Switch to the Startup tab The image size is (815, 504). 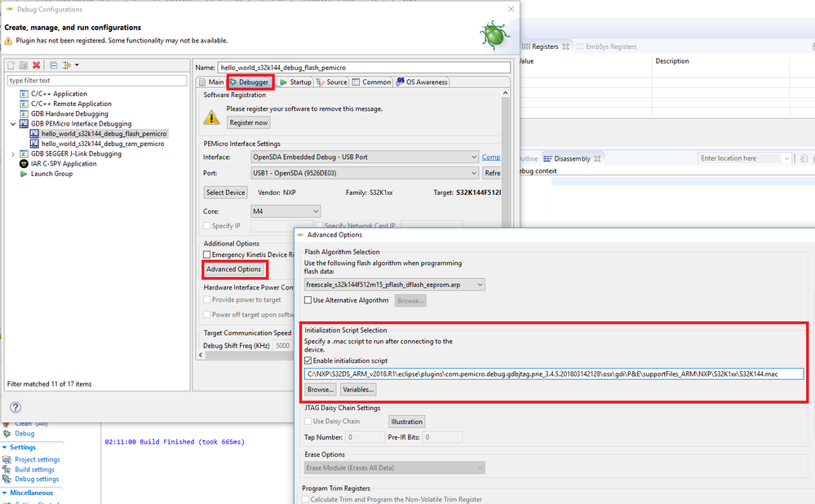295,82
